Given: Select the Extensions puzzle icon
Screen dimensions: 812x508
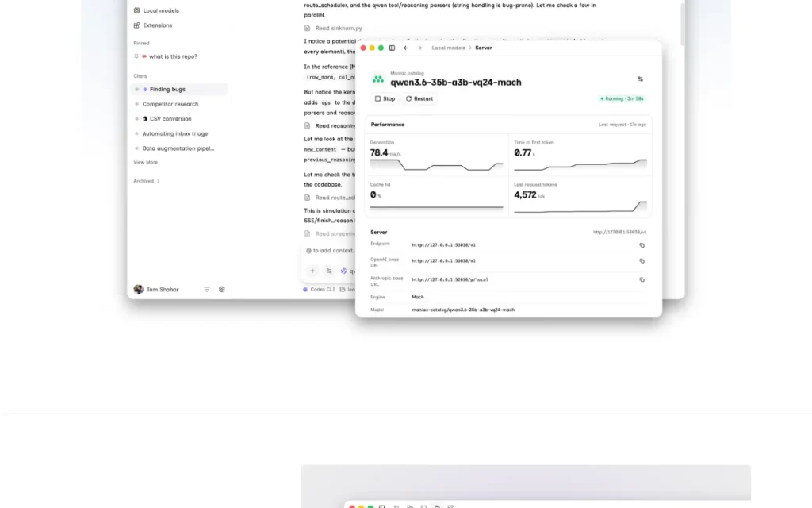Looking at the screenshot, I should [x=136, y=25].
